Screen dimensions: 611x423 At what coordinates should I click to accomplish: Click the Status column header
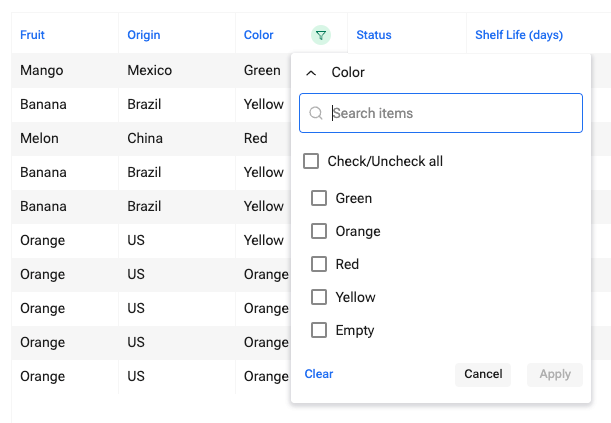[374, 35]
